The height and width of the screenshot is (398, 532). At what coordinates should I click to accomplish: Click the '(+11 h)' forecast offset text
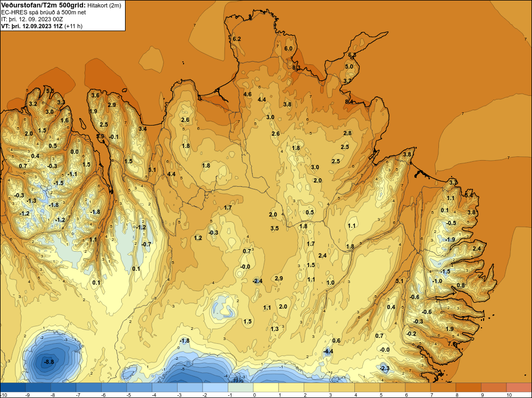(x=73, y=26)
